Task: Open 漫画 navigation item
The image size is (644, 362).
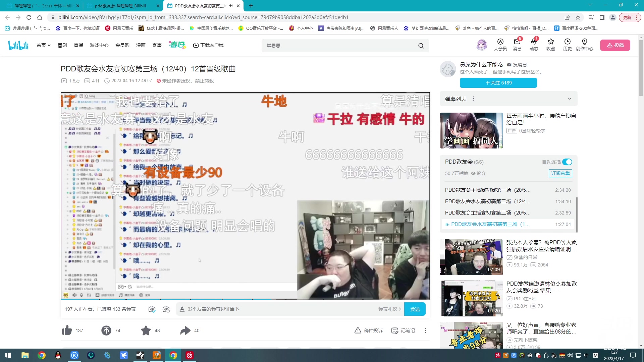Action: coord(141,45)
